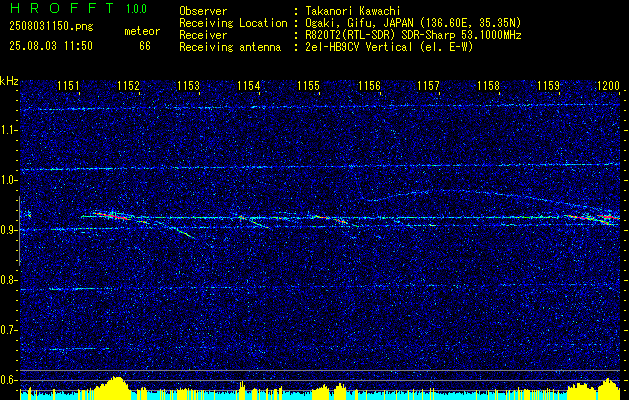Click the 0.9 kHz axis label
Screen dimensions: 629x400
pyautogui.click(x=8, y=230)
